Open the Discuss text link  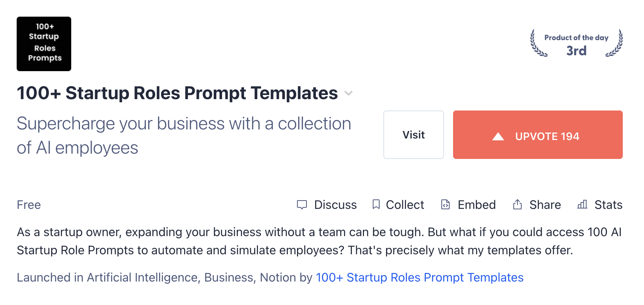pyautogui.click(x=335, y=205)
